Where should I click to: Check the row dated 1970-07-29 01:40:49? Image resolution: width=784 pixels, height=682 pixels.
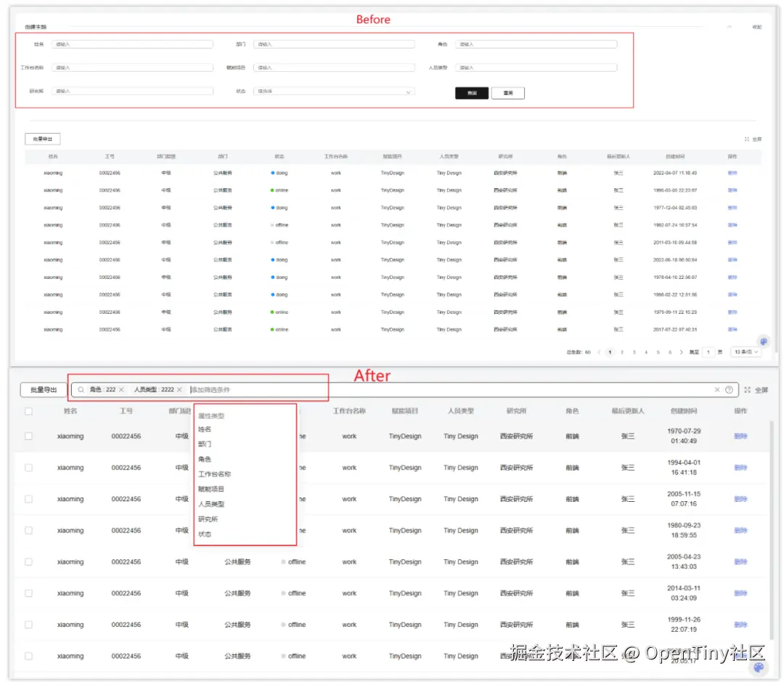pos(28,437)
